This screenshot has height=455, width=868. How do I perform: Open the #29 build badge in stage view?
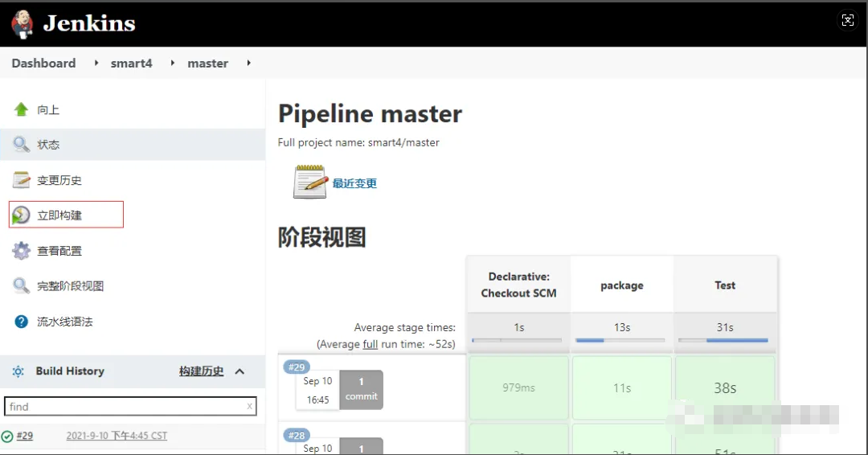tap(297, 367)
